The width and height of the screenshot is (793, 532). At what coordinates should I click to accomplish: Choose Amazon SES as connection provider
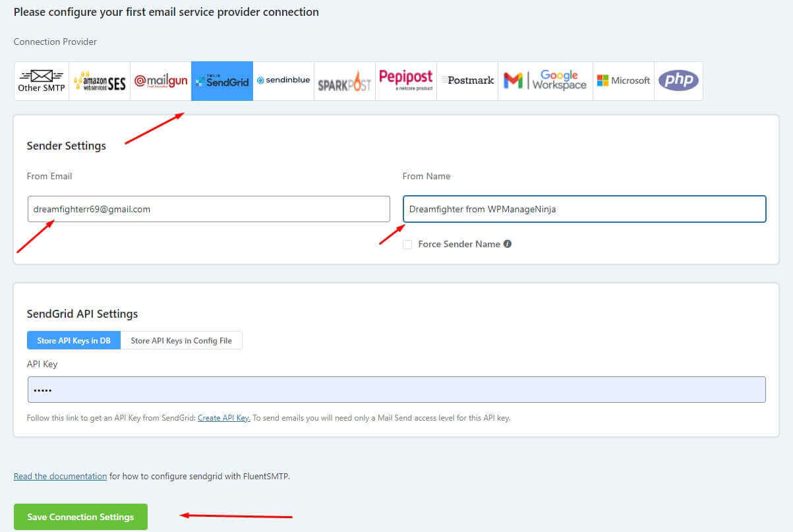[100, 81]
